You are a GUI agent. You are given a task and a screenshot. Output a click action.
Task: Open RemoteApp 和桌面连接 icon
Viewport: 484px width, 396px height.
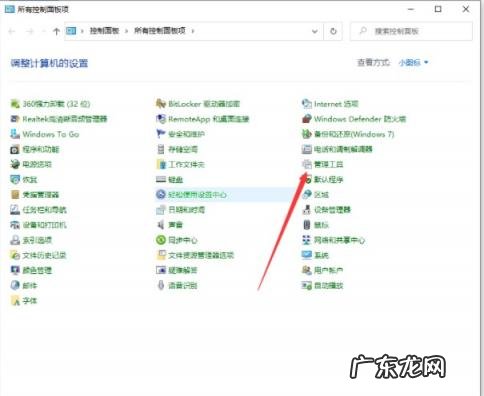161,119
